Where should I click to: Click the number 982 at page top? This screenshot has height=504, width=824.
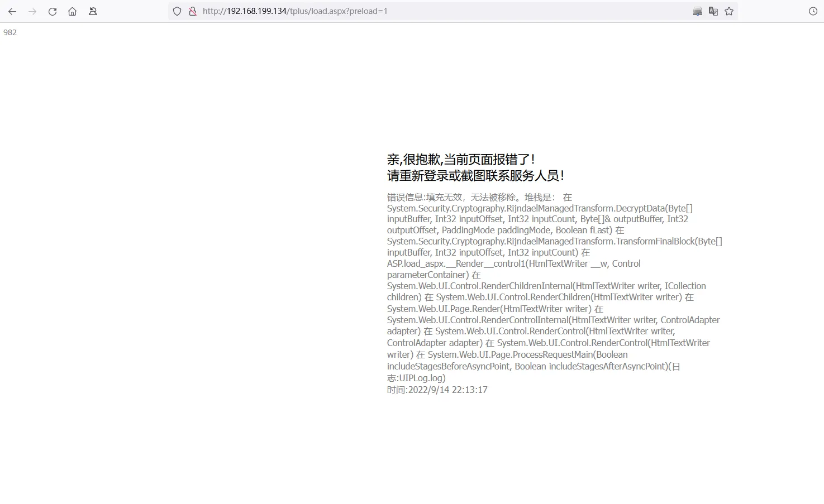10,32
